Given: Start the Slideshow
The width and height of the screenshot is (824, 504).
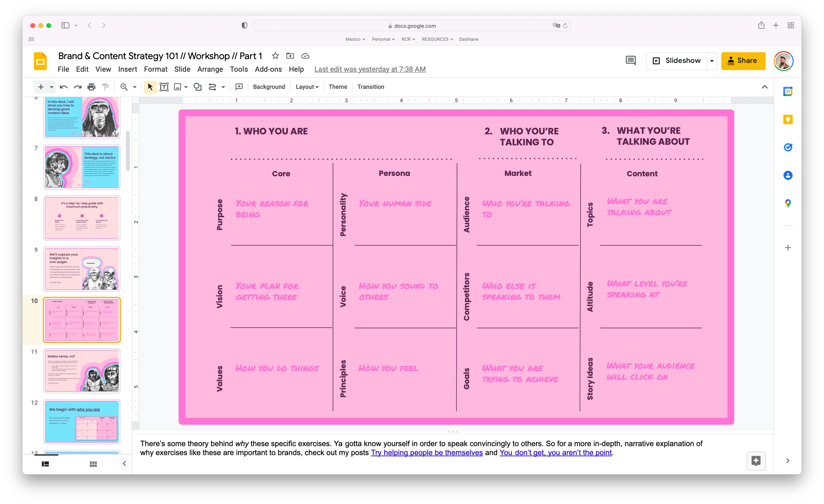Looking at the screenshot, I should pos(677,61).
